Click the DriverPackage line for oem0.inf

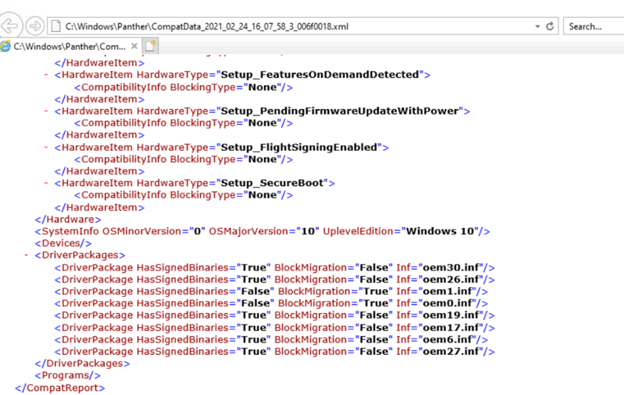(x=271, y=303)
